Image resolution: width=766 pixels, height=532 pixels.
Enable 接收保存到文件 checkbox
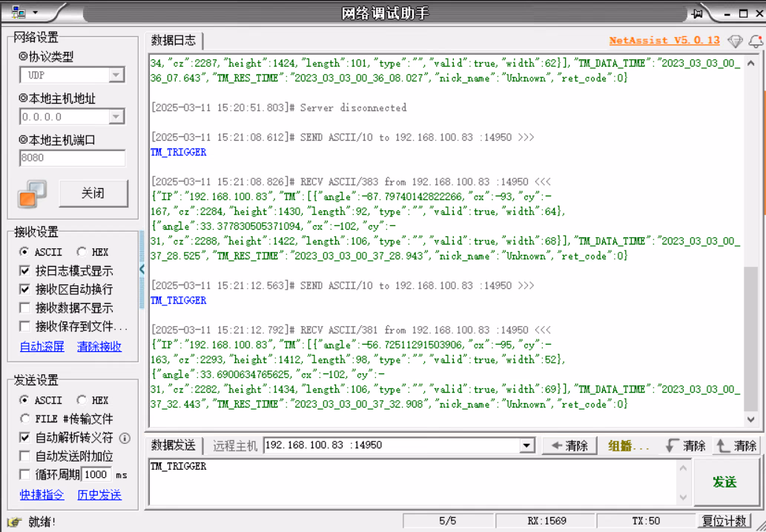click(24, 326)
